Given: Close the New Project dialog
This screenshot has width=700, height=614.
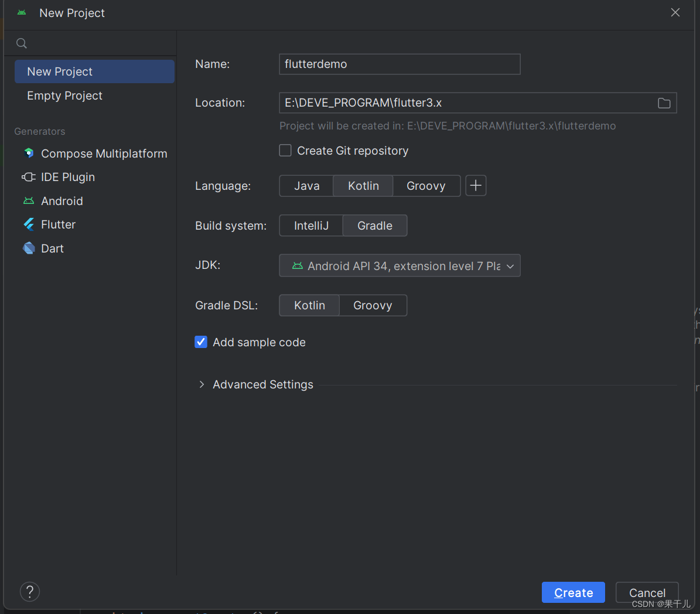Looking at the screenshot, I should pos(675,12).
